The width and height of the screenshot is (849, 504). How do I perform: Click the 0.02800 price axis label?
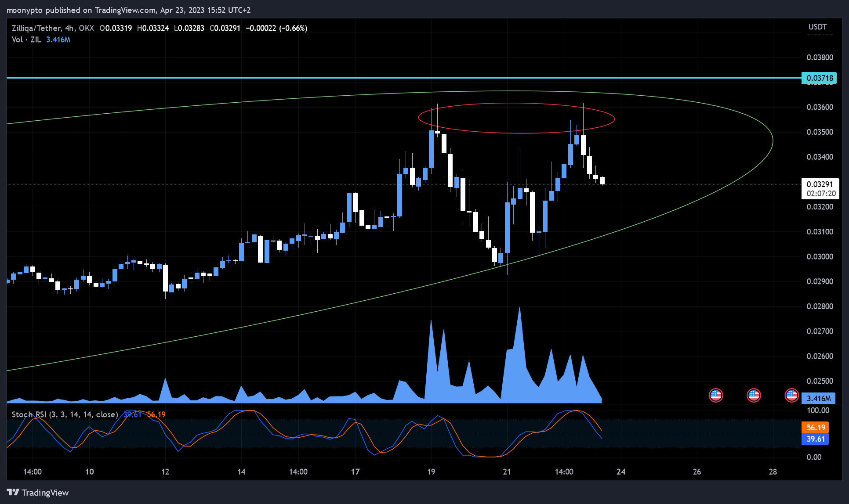[820, 306]
